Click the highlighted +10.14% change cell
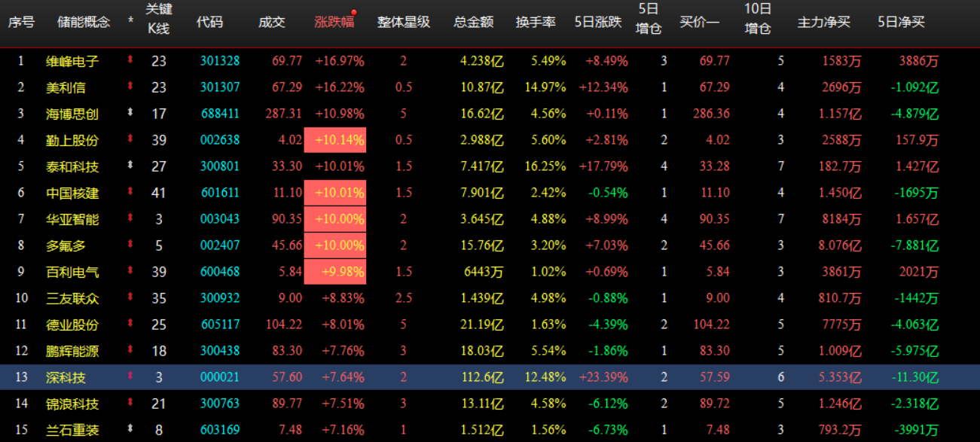Viewport: 980px width, 442px height. 335,140
